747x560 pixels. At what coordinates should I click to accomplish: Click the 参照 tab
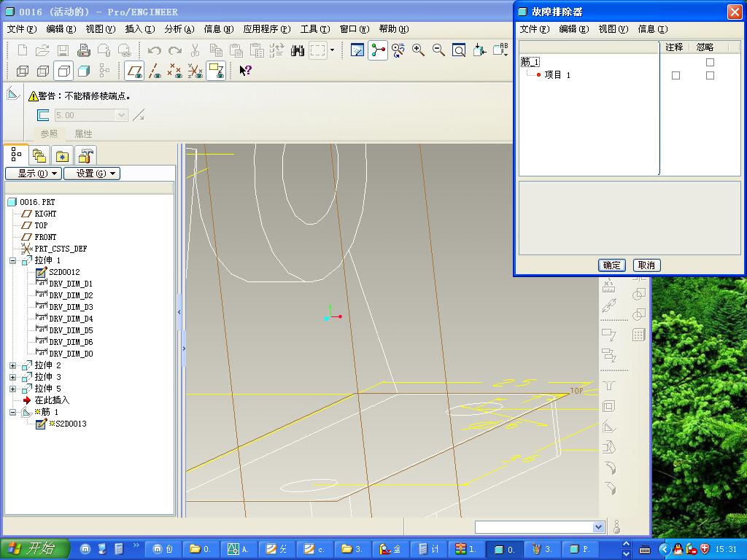click(49, 134)
